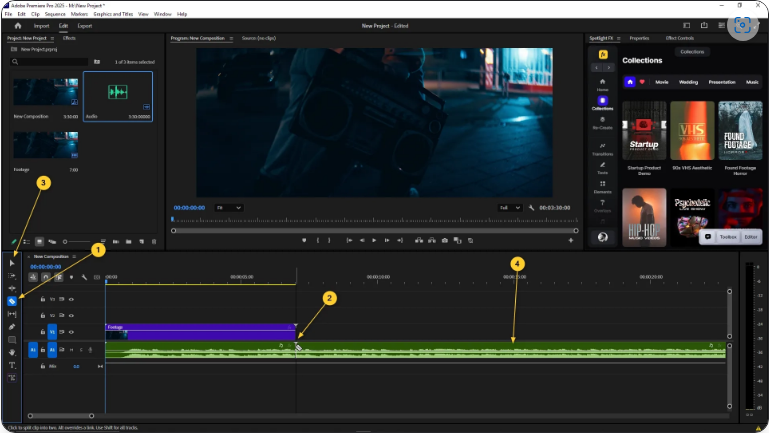Switch to the Export workspace tab
The image size is (769, 433).
85,26
